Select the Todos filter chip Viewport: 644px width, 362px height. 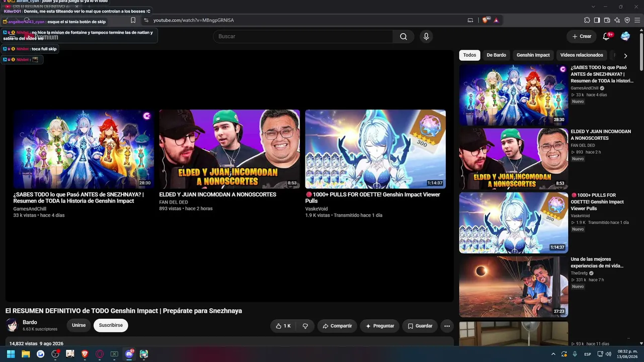pos(469,55)
